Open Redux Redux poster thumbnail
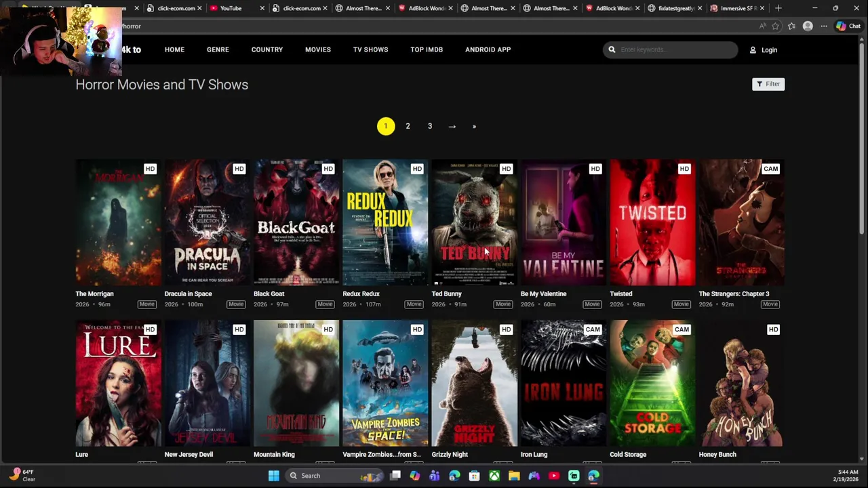This screenshot has width=868, height=488. pyautogui.click(x=385, y=222)
